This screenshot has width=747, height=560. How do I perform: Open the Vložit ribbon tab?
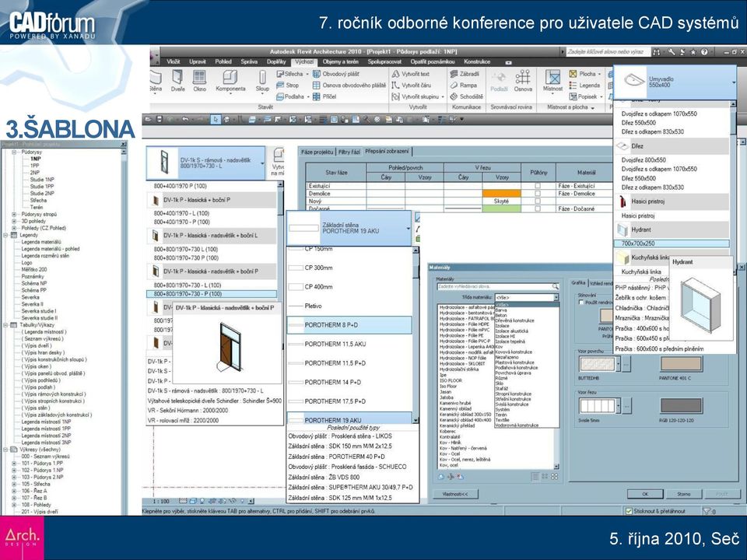click(x=174, y=62)
